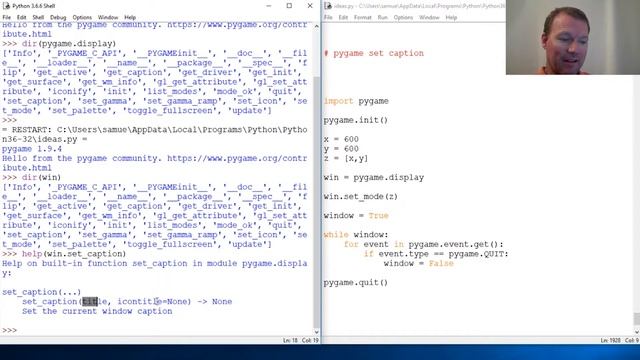Open File menu in Python Shell
The width and height of the screenshot is (640, 360).
pyautogui.click(x=7, y=18)
